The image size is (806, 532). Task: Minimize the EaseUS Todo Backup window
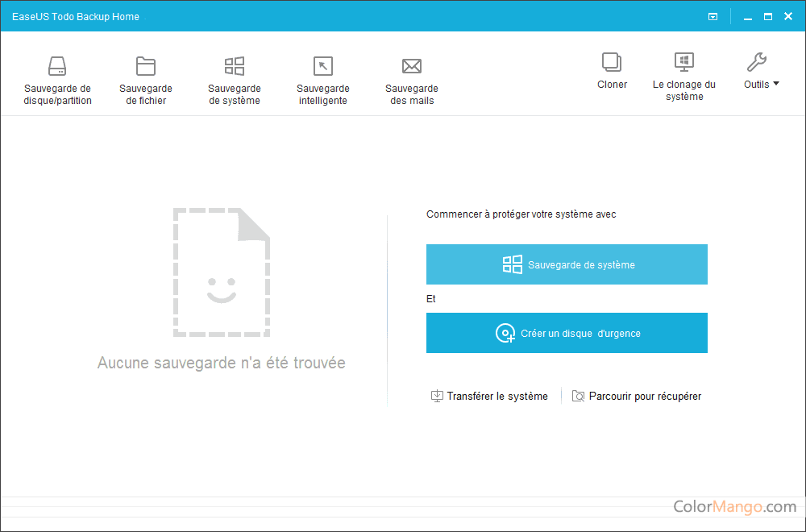[x=748, y=18]
